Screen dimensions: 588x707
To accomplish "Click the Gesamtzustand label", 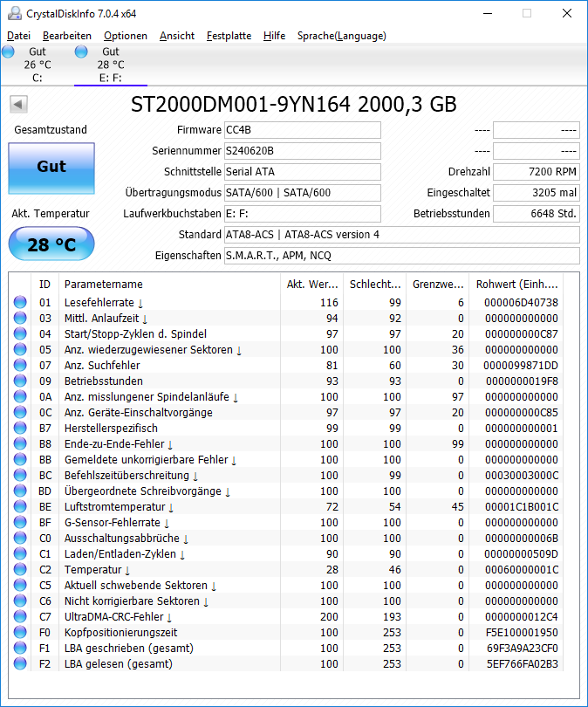I will [51, 130].
